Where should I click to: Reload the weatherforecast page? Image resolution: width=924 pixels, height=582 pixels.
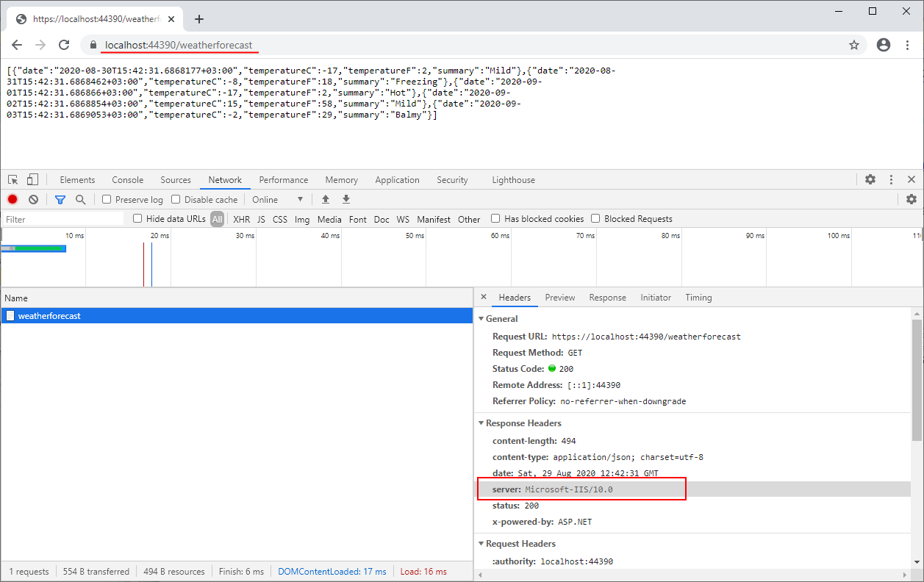tap(64, 45)
